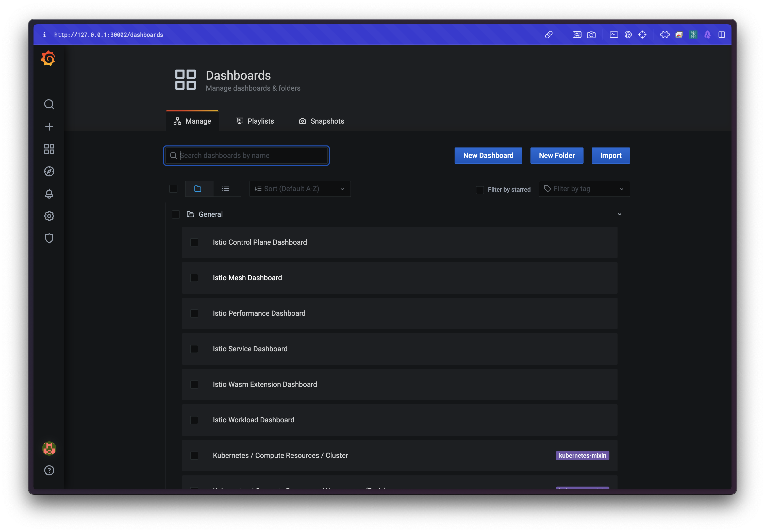Collapse the General folder chevron
The height and width of the screenshot is (532, 765).
(x=619, y=214)
